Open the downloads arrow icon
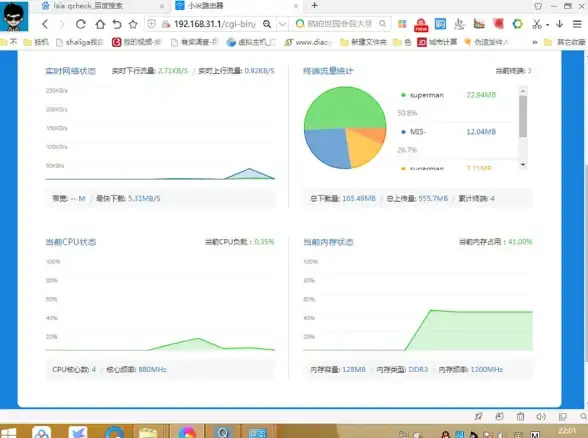Viewport: 588px width, 438px height. pos(560,24)
